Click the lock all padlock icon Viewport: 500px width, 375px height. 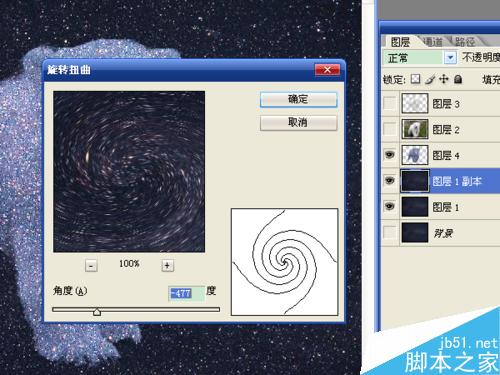[458, 79]
